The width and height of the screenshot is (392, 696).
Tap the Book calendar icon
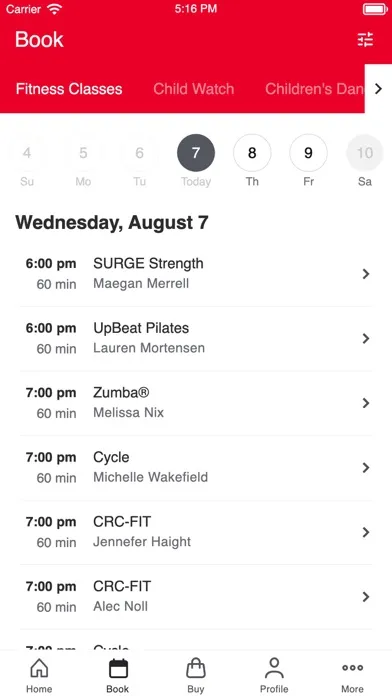pos(118,668)
